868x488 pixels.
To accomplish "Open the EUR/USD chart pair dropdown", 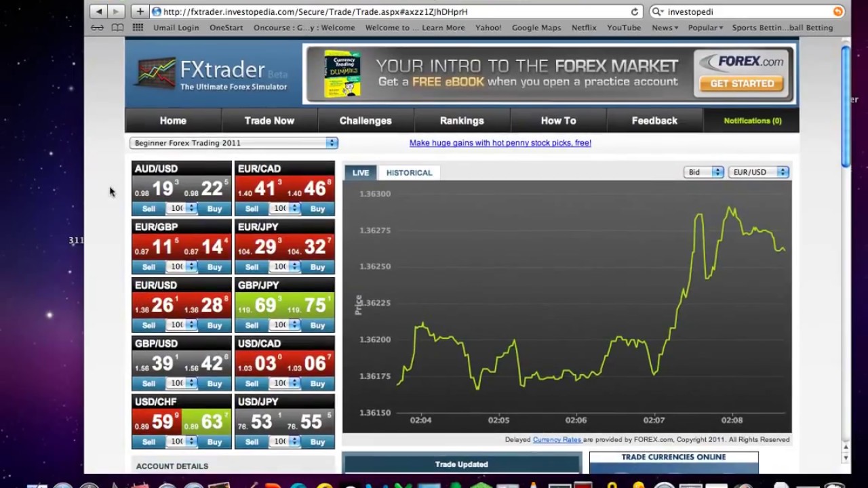I will [758, 172].
